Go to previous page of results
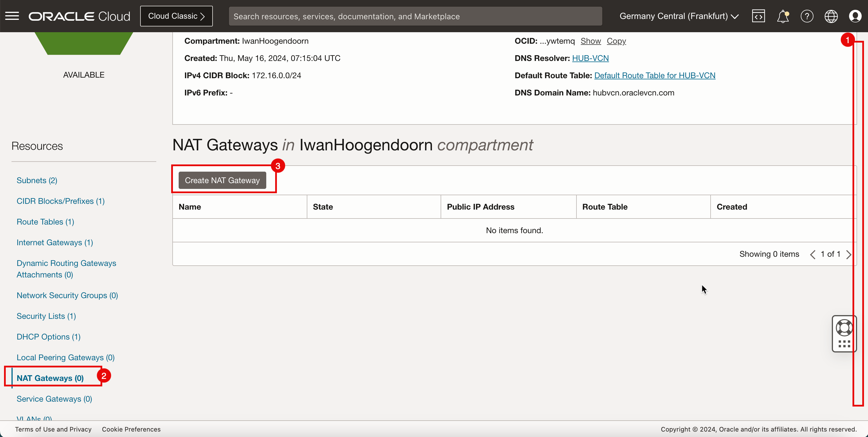Screen dimensions: 868x437 [x=813, y=254]
